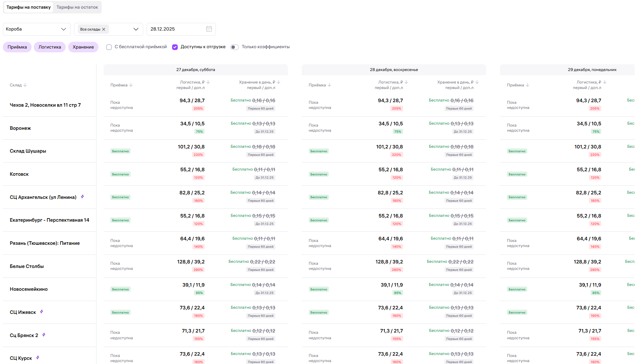Image resolution: width=635 pixels, height=364 pixels.
Task: Enable 'С бесплатной приёмкой' checkbox
Action: pyautogui.click(x=109, y=47)
